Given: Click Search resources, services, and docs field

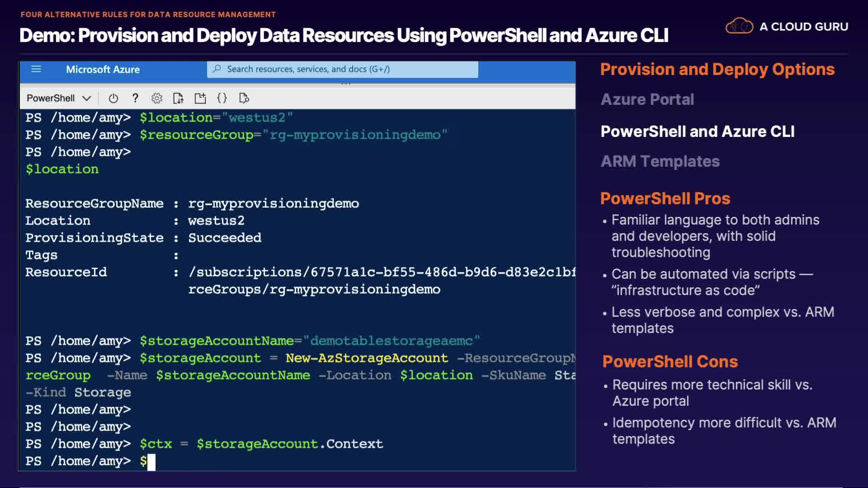Looking at the screenshot, I should (x=344, y=69).
